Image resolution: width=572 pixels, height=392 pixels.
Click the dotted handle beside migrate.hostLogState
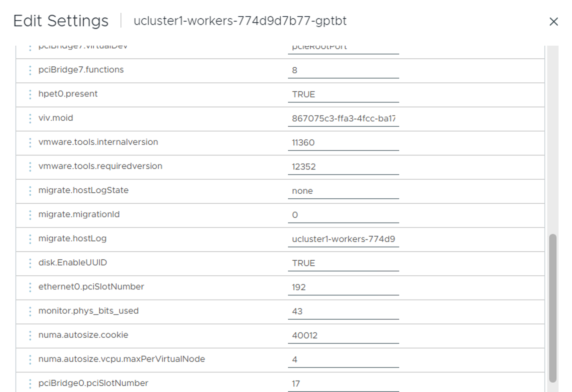click(30, 191)
